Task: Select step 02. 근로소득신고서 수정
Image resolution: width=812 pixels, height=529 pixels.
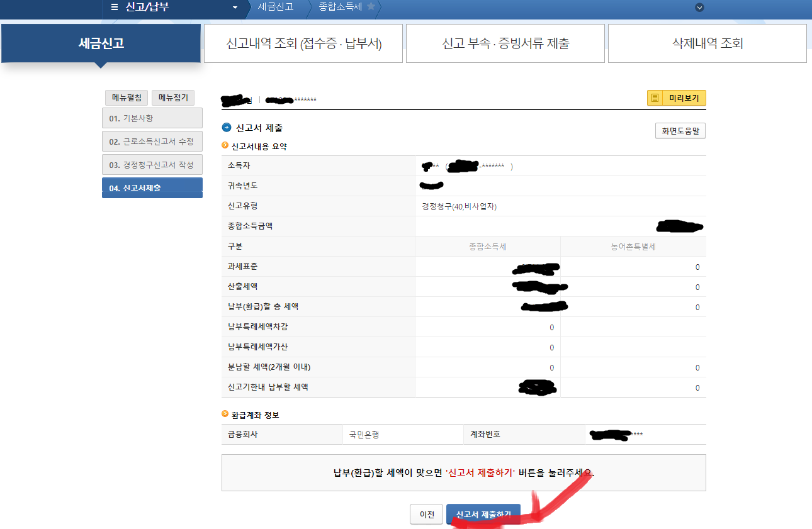Action: (152, 141)
